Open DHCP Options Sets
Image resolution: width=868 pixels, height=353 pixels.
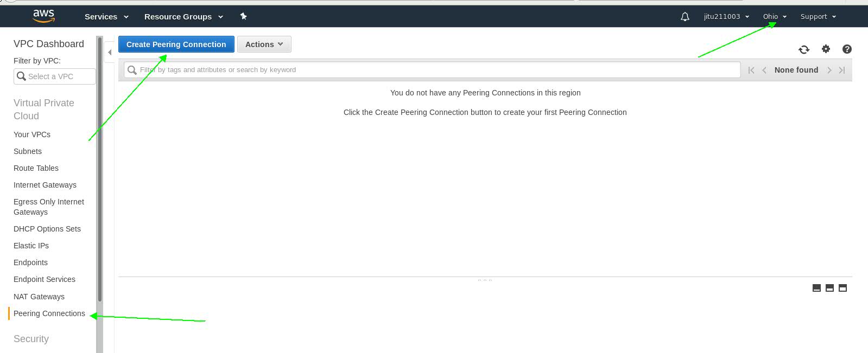point(47,229)
